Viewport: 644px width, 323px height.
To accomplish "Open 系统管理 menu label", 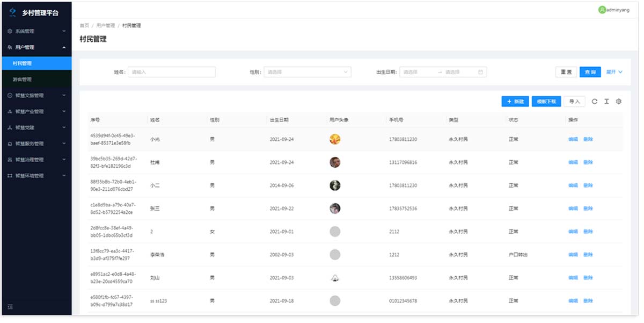I will tap(25, 31).
